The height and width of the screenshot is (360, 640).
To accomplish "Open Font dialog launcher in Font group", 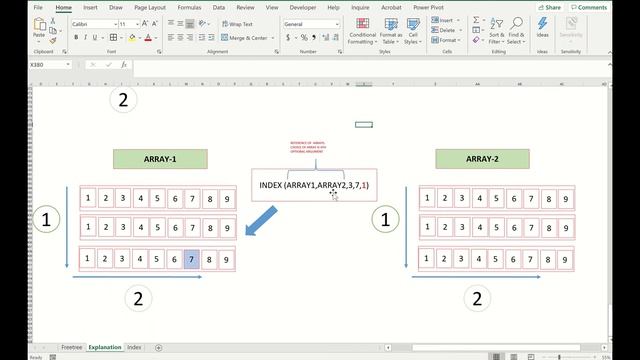I will [159, 52].
